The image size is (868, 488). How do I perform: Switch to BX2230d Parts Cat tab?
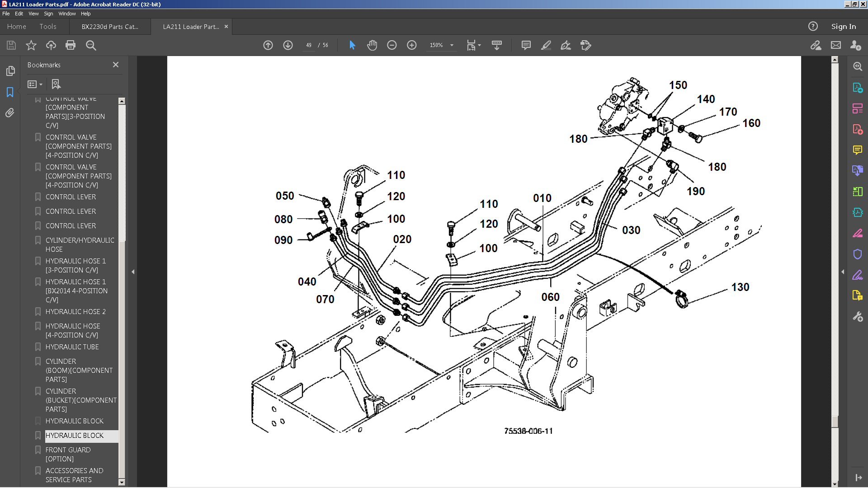point(110,27)
